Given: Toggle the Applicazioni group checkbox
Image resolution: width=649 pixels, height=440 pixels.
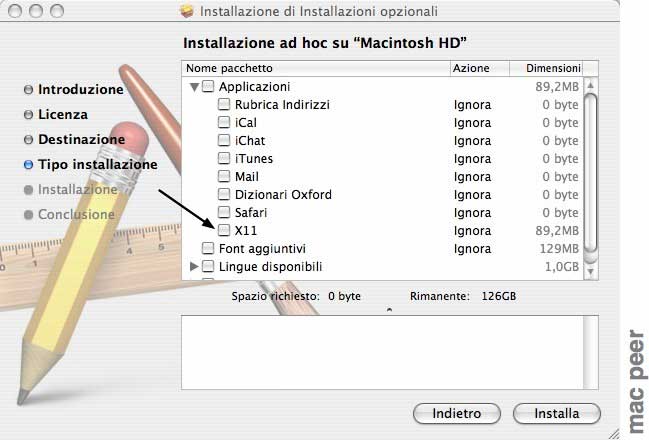Looking at the screenshot, I should [208, 87].
